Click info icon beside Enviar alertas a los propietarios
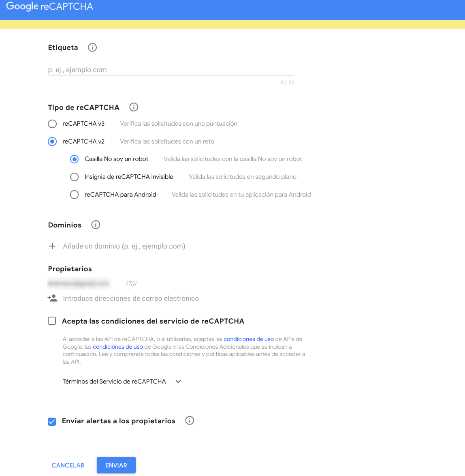Image resolution: width=465 pixels, height=476 pixels. (190, 420)
